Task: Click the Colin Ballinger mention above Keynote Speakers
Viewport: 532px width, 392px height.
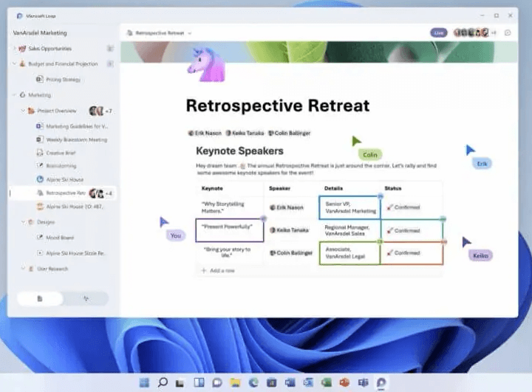Action: coord(290,134)
